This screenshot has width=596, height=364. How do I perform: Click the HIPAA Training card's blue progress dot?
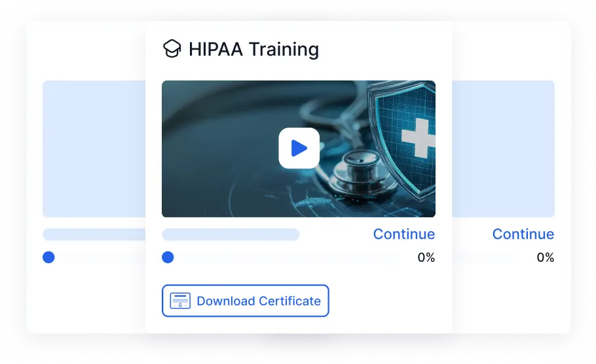tap(168, 257)
